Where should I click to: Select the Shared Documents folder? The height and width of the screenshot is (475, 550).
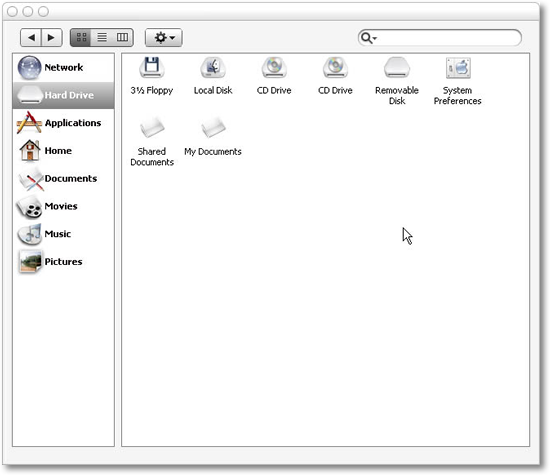point(152,128)
